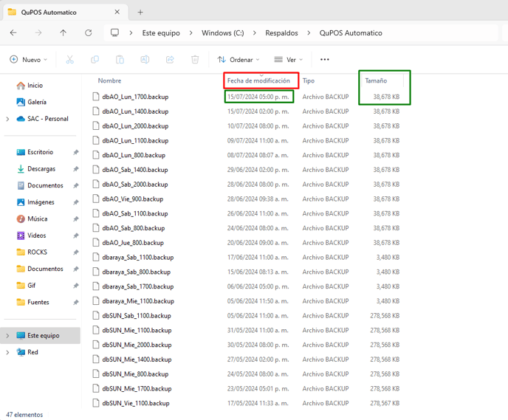Select file dbSUN_Mie_2000.backup

click(137, 345)
